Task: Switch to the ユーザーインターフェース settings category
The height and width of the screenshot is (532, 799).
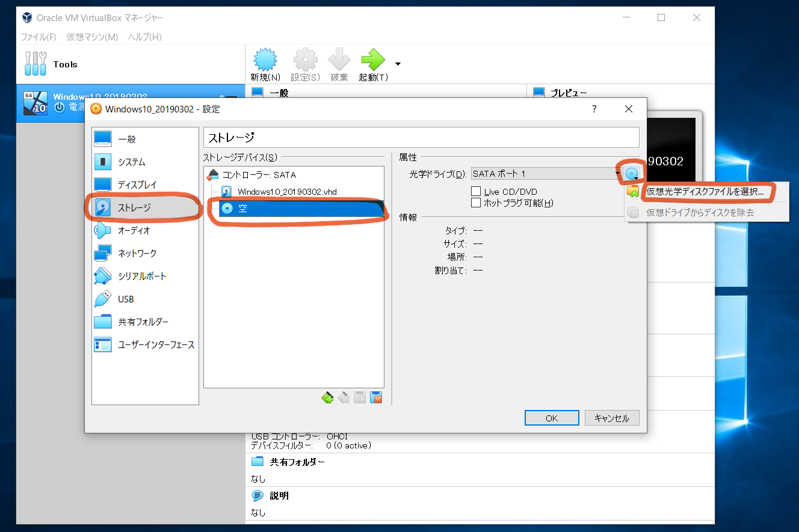Action: (x=145, y=344)
